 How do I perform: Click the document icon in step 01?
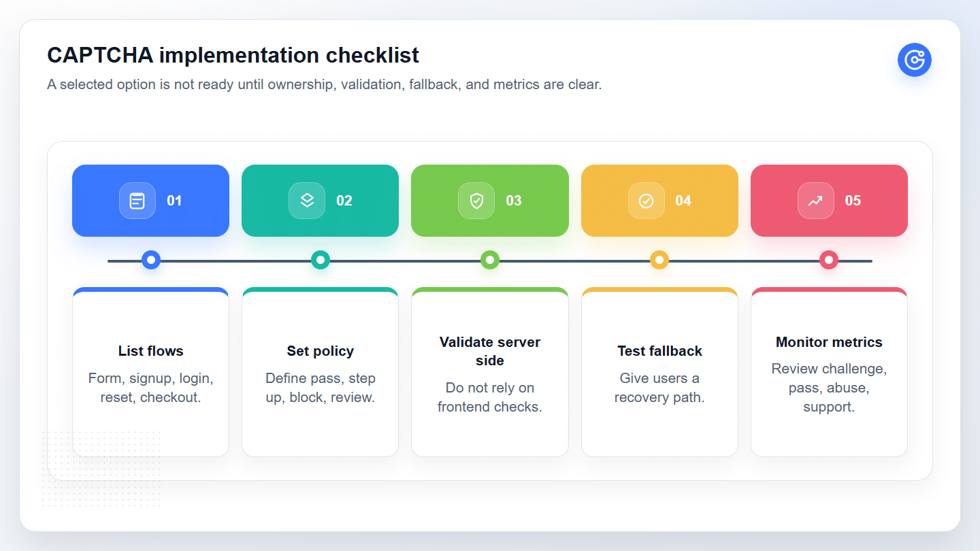(x=137, y=201)
